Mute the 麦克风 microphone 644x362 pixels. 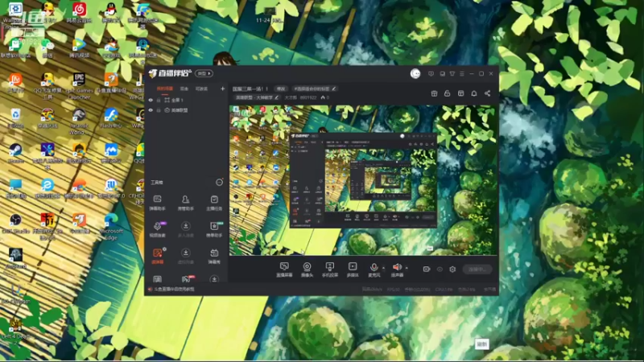coord(374,269)
